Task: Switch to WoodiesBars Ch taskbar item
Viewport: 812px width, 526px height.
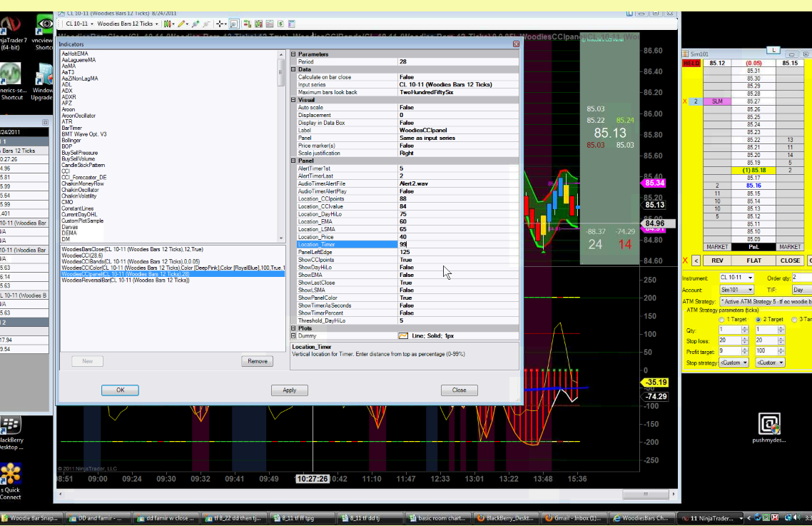Action: [x=643, y=517]
